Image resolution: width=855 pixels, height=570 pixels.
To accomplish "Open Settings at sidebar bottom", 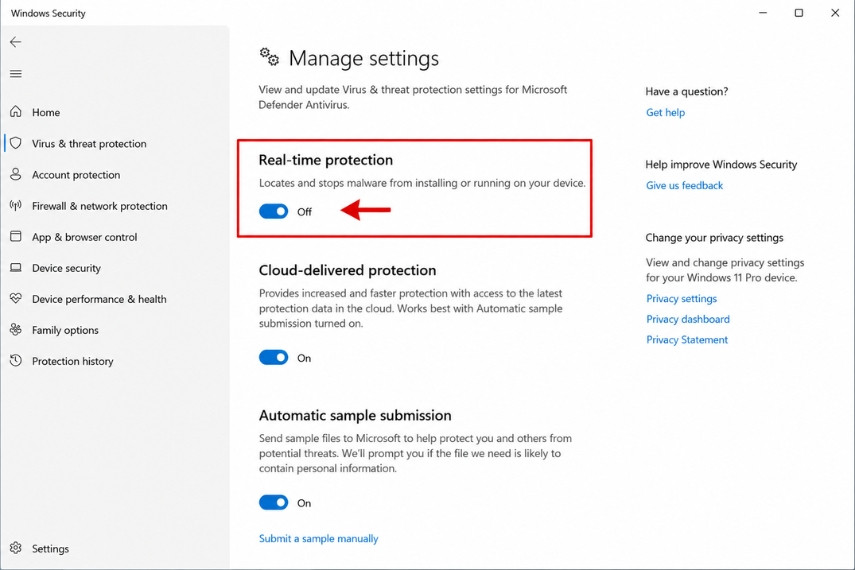I will pyautogui.click(x=50, y=548).
